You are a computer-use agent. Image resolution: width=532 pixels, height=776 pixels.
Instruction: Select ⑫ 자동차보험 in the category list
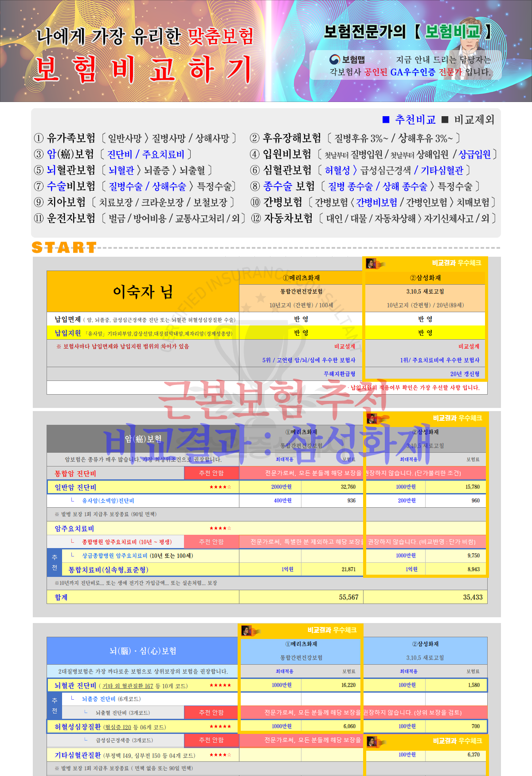pos(282,218)
